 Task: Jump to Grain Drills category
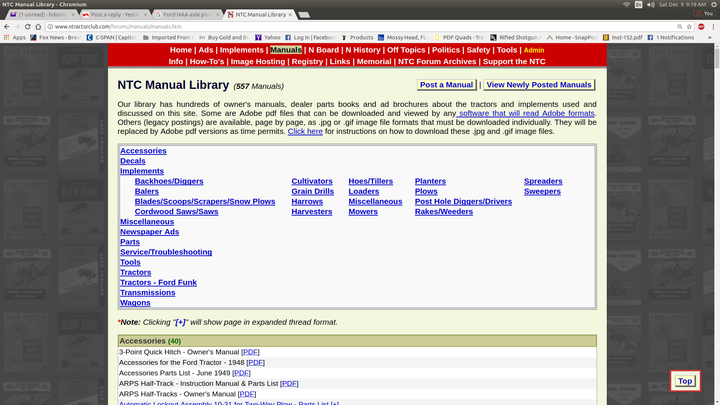[312, 191]
